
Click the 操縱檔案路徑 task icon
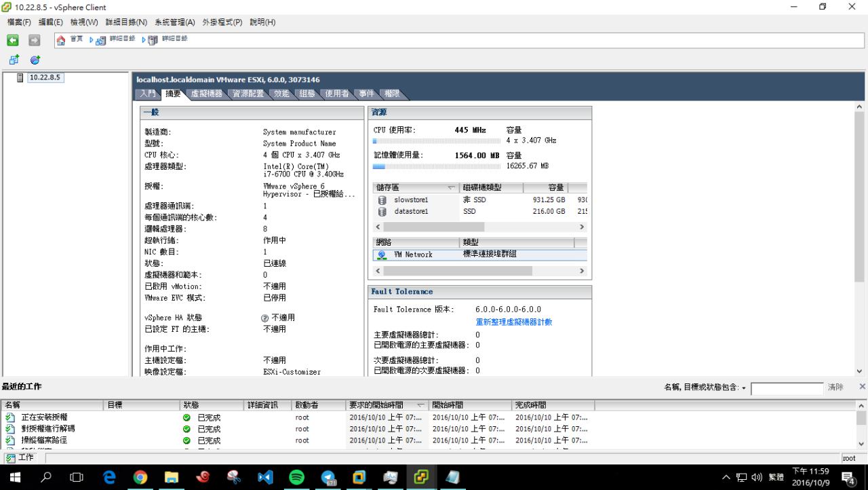coord(9,440)
